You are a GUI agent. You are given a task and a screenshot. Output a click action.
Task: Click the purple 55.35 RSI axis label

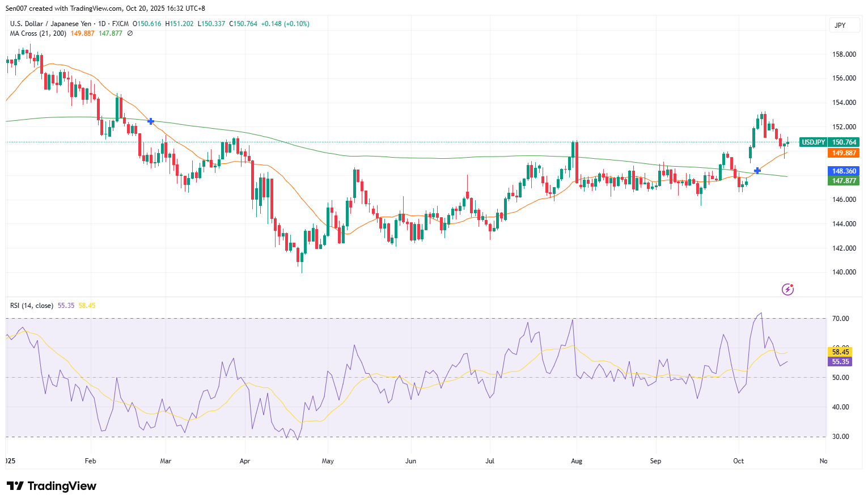(840, 362)
